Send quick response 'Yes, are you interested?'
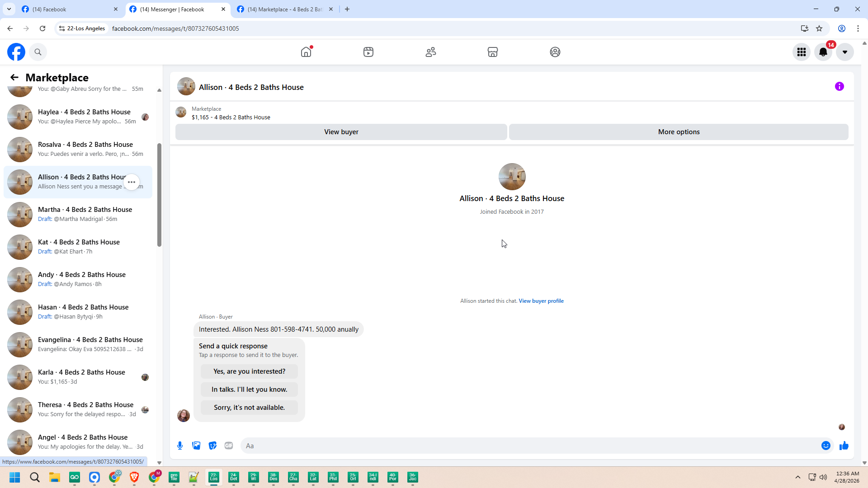 (x=250, y=371)
